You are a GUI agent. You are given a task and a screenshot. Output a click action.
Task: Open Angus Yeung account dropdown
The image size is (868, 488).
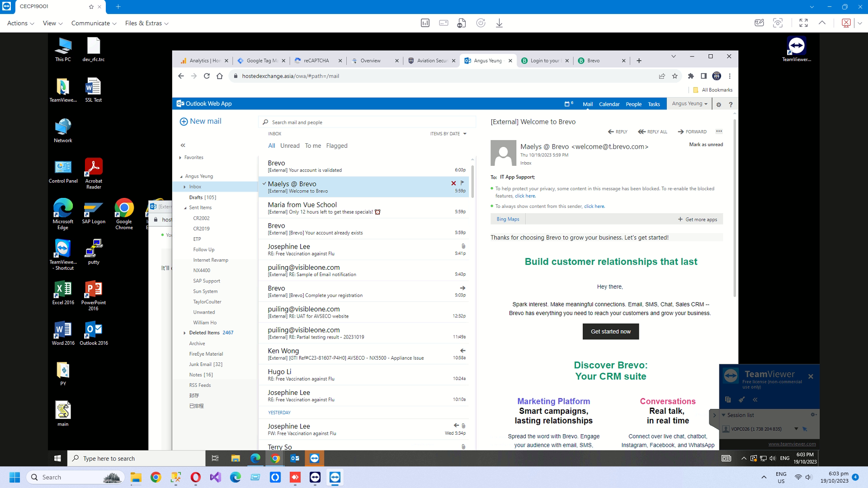[689, 103]
